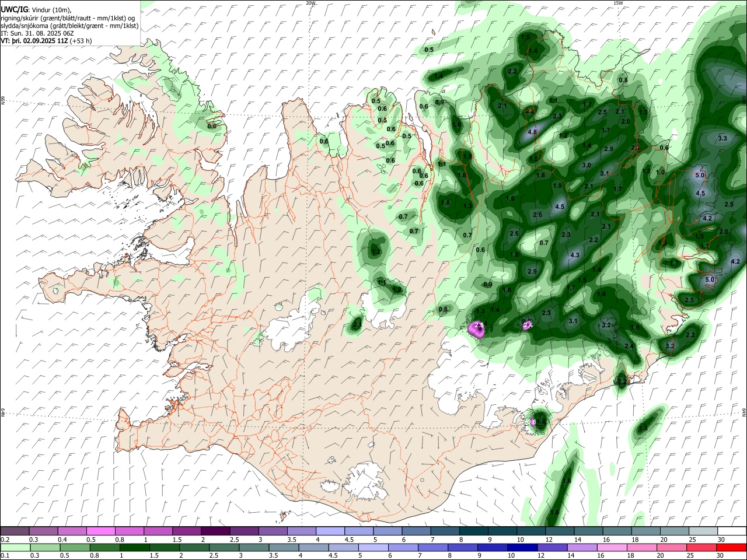Viewport: 747px width, 560px height.
Task: Click the 3.0 precipitation value on the map
Action: 587,165
